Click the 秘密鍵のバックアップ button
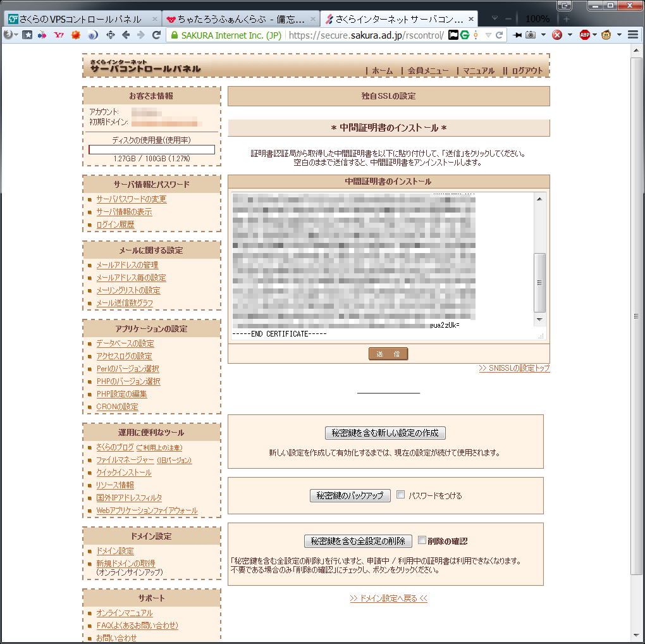The height and width of the screenshot is (644, 645). pos(350,495)
